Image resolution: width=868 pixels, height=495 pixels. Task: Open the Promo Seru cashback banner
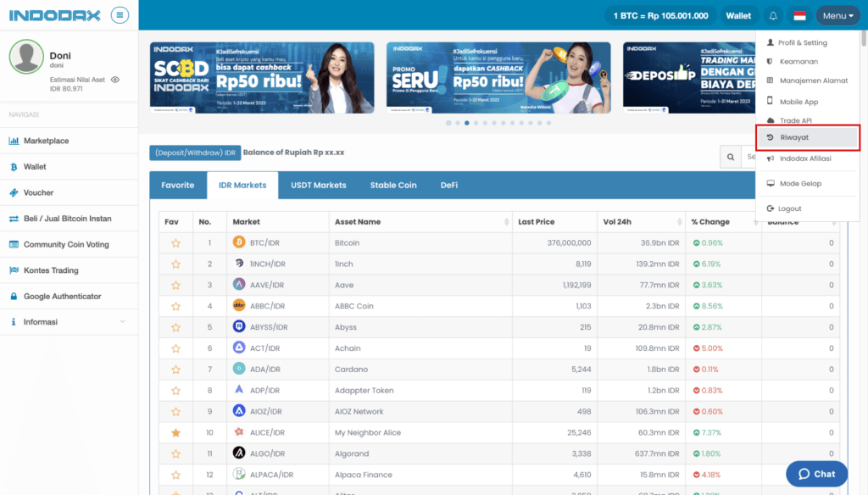[x=498, y=77]
